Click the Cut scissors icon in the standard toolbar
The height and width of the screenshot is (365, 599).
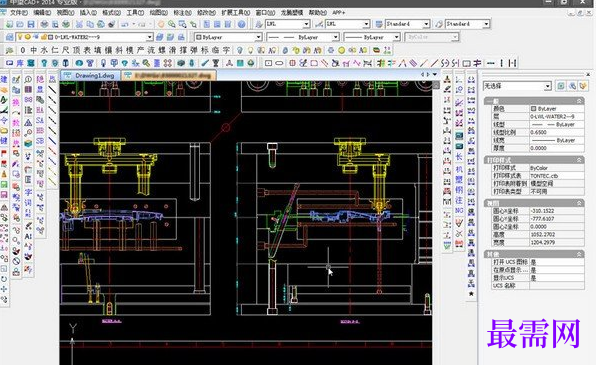click(79, 24)
